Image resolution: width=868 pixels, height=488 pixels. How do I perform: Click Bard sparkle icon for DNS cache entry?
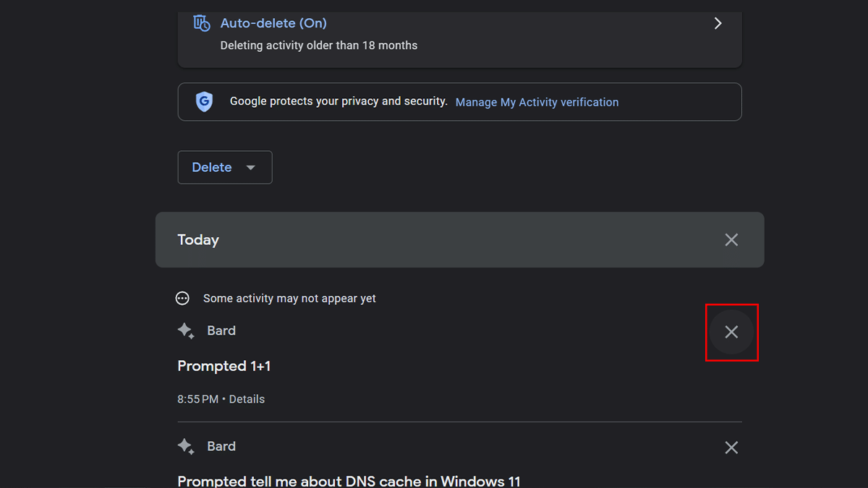coord(186,447)
